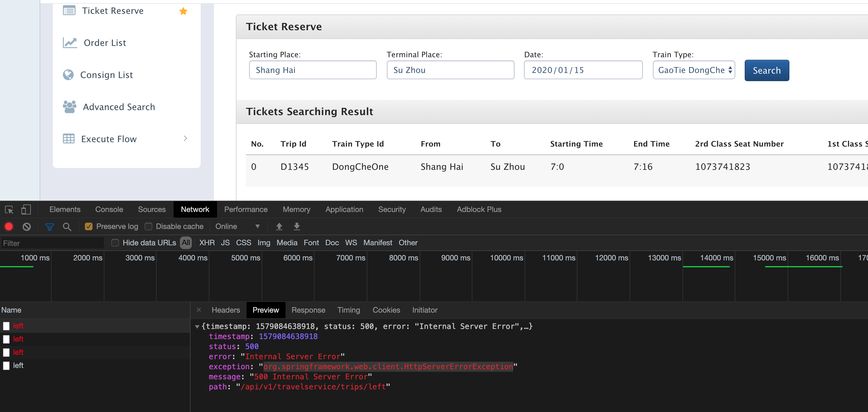Screen dimensions: 868x412
Task: Clear the network log with the block icon
Action: coord(27,226)
